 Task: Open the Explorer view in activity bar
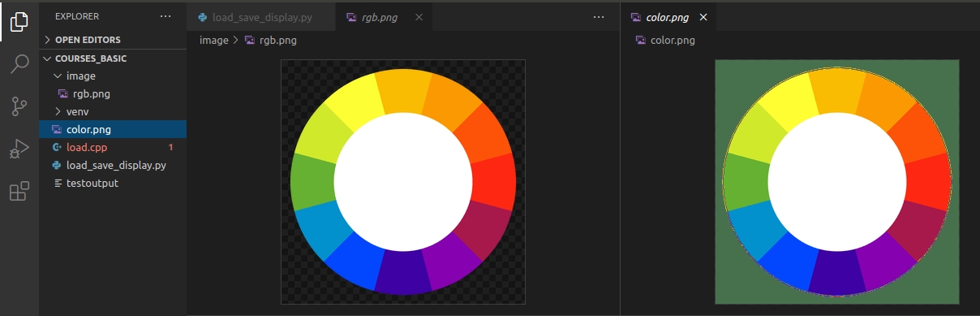19,23
